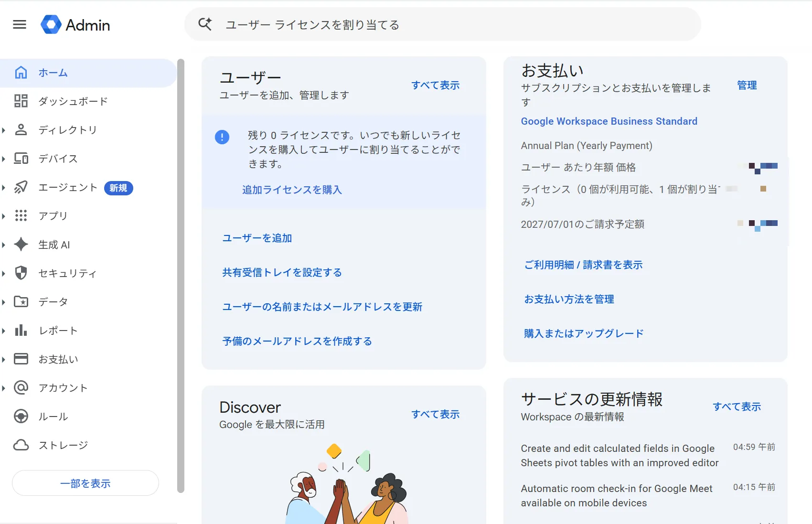Click the 一部を表示 button
812x524 pixels.
(85, 483)
